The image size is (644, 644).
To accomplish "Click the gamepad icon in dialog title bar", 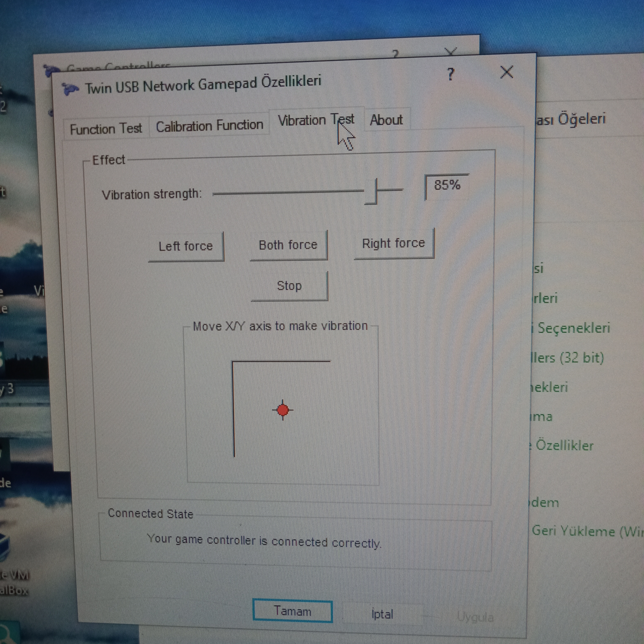I will 70,89.
